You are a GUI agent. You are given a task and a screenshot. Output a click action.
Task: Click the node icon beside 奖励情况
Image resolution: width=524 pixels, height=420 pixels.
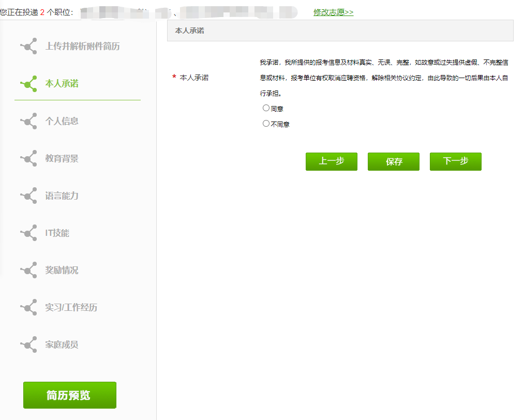[29, 270]
